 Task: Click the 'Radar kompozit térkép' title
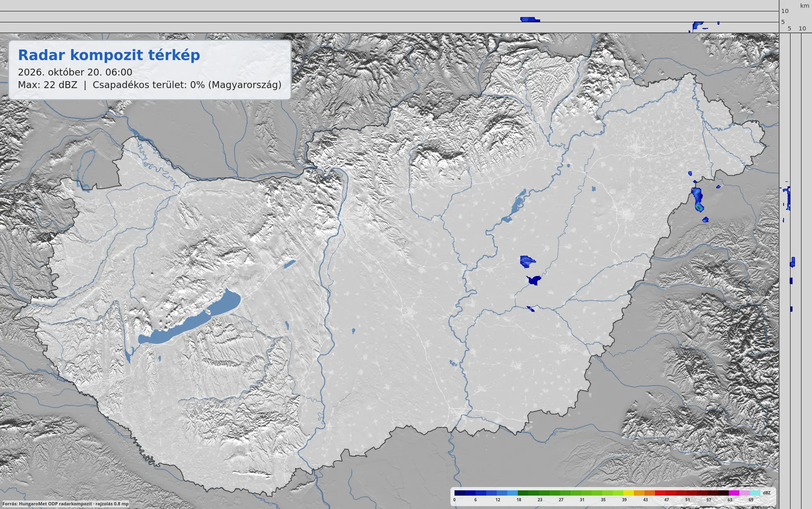[x=109, y=55]
